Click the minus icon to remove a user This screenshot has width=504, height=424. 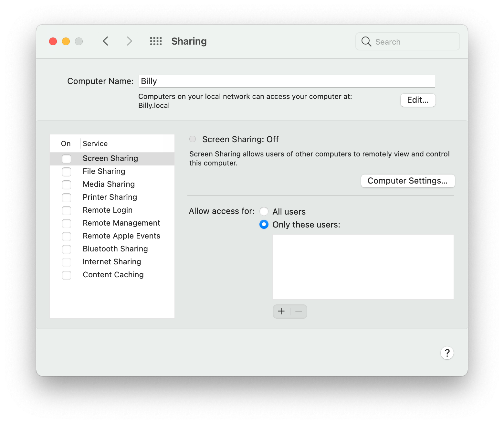pyautogui.click(x=298, y=311)
